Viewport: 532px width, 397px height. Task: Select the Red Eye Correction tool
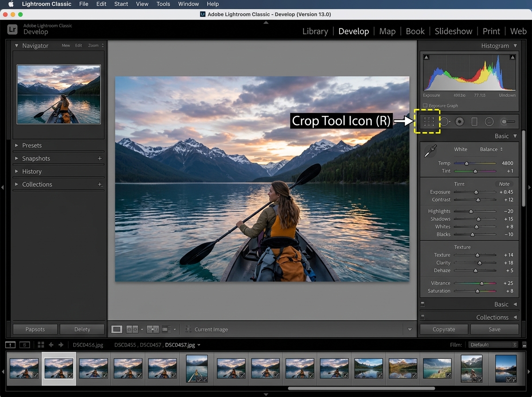pos(459,121)
